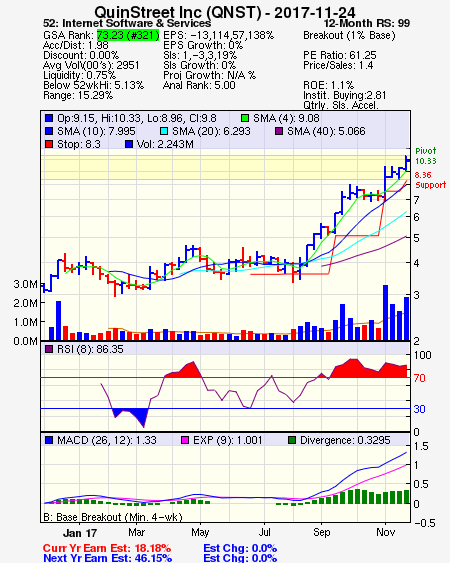Click the Stop: 8.3 legend text
Image resolution: width=450 pixels, height=563 pixels.
[x=79, y=144]
